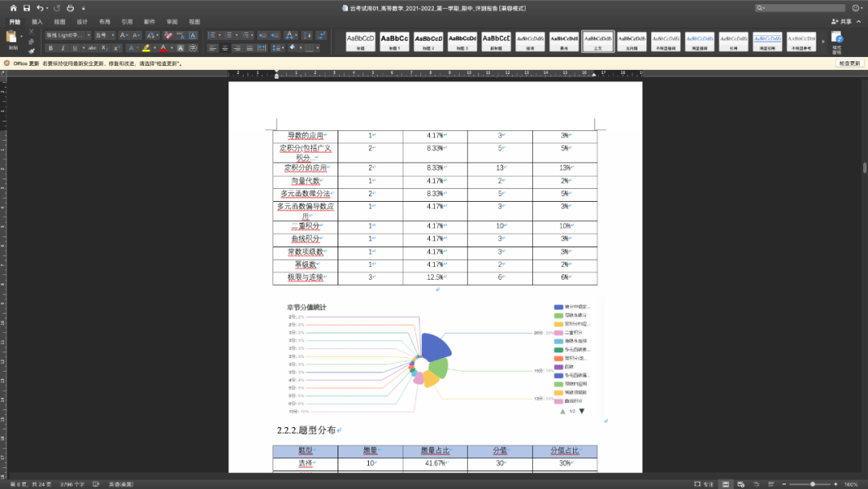Switch to the 插入 ribbon tab
The height and width of the screenshot is (489, 868).
pyautogui.click(x=37, y=22)
